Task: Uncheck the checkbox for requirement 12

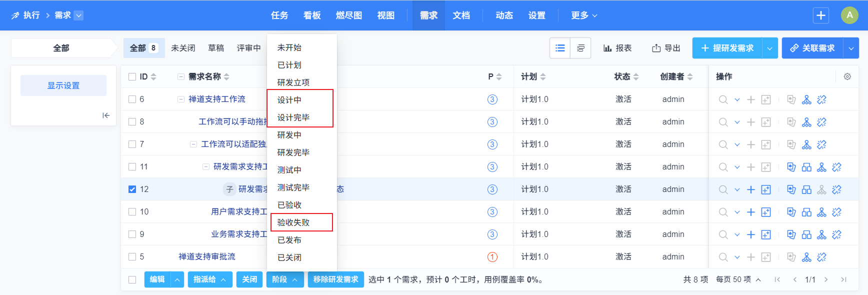Action: [132, 189]
